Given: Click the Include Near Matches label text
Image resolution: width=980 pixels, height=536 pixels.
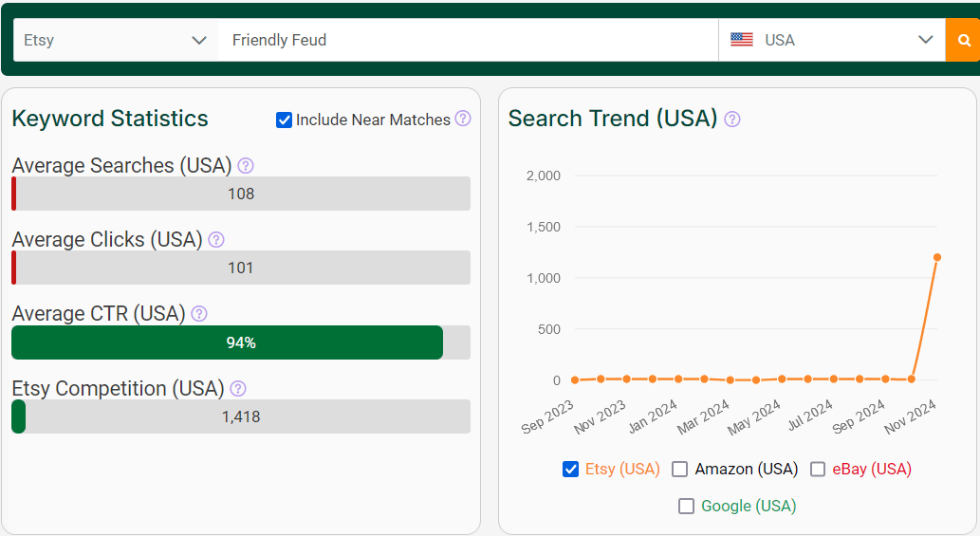Looking at the screenshot, I should click(x=373, y=120).
